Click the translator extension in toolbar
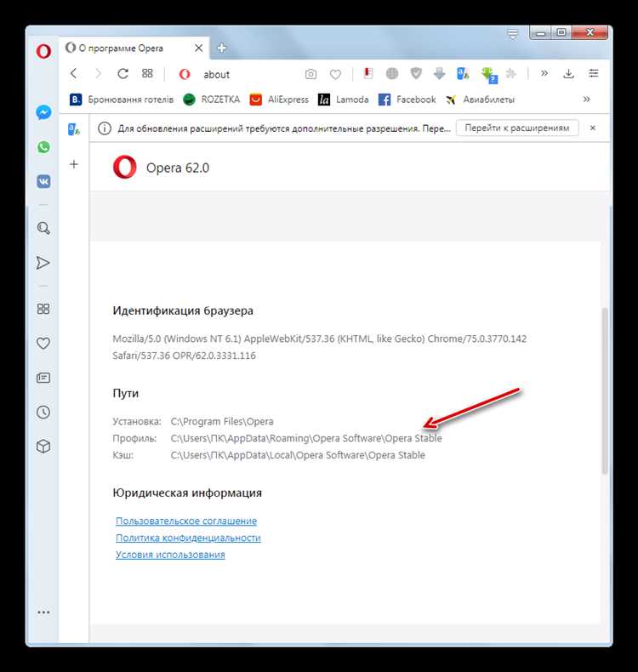The image size is (638, 672). tap(463, 74)
